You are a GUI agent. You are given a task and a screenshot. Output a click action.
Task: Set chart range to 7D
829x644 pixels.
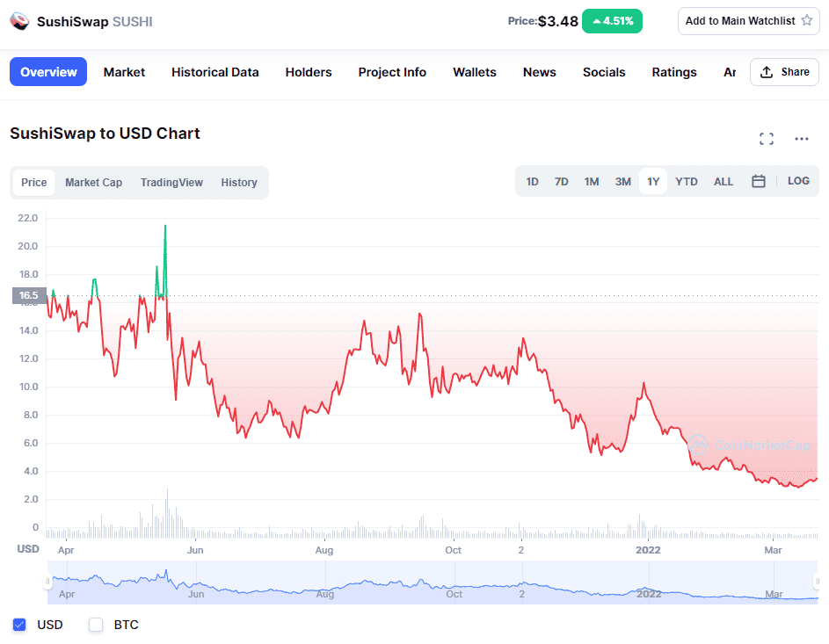(x=562, y=182)
